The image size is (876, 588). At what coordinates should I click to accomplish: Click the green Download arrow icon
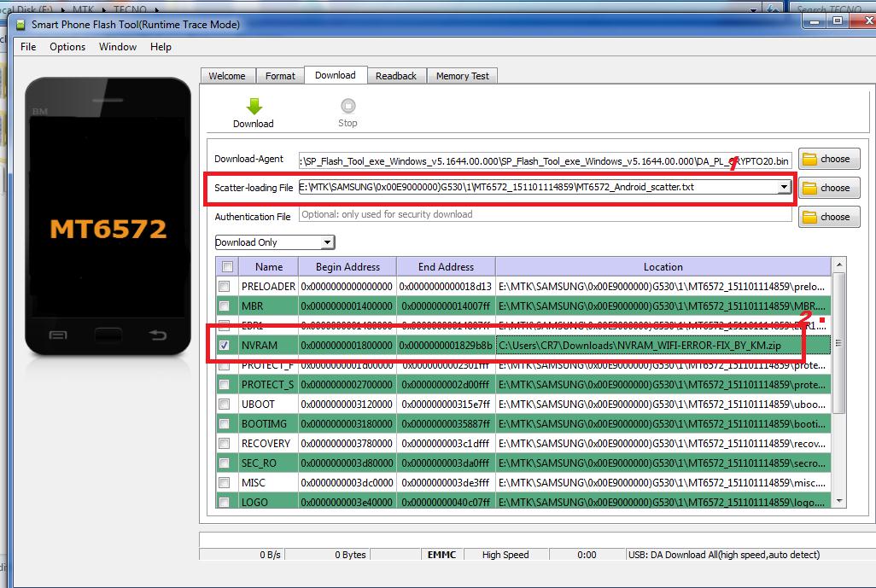coord(254,106)
